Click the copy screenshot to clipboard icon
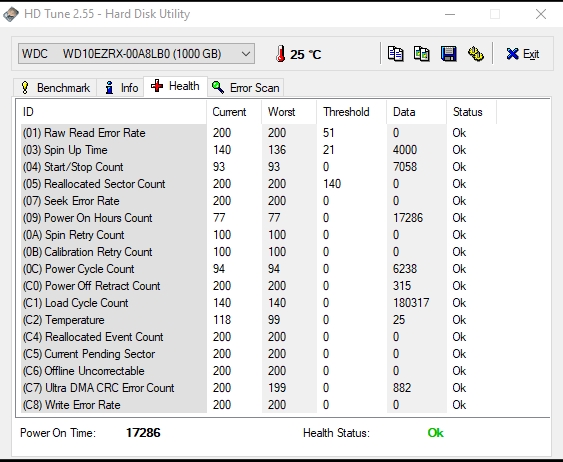Viewport: 563px width, 462px height. [422, 54]
